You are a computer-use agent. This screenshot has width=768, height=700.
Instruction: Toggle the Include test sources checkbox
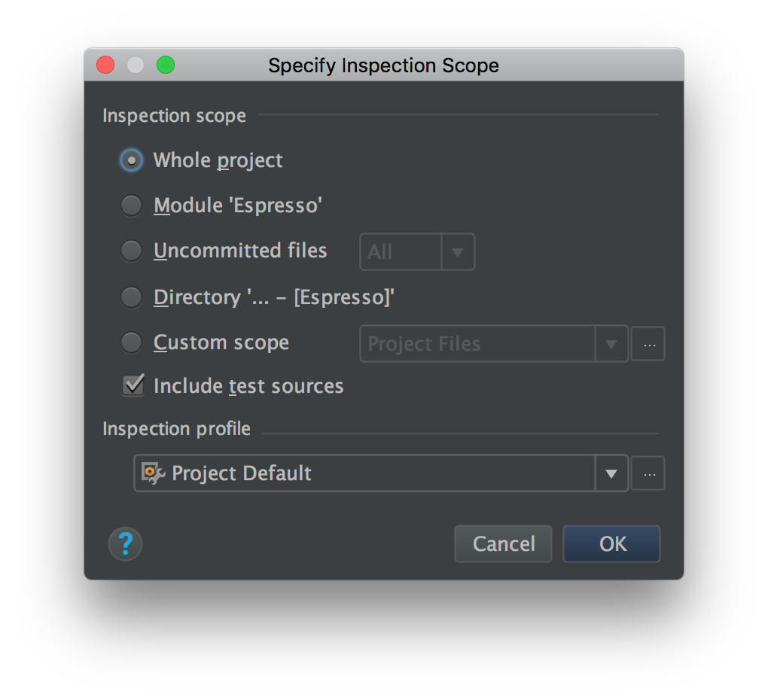point(134,386)
